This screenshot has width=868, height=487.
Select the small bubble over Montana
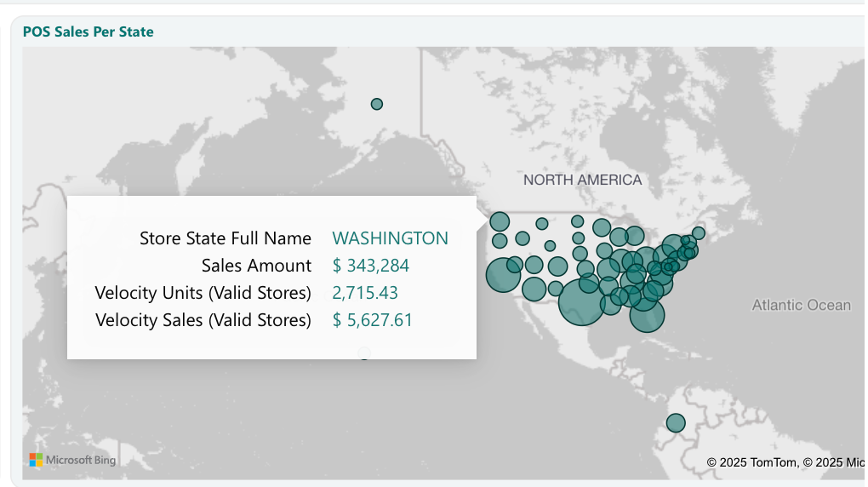point(542,224)
